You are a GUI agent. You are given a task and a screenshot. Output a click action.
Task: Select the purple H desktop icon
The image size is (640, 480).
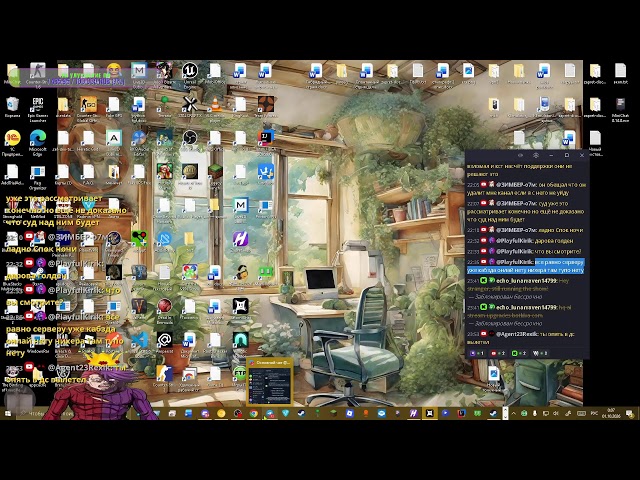240,241
